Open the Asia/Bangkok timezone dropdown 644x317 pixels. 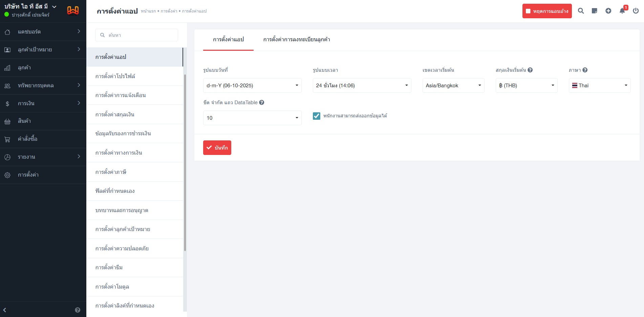pos(453,86)
